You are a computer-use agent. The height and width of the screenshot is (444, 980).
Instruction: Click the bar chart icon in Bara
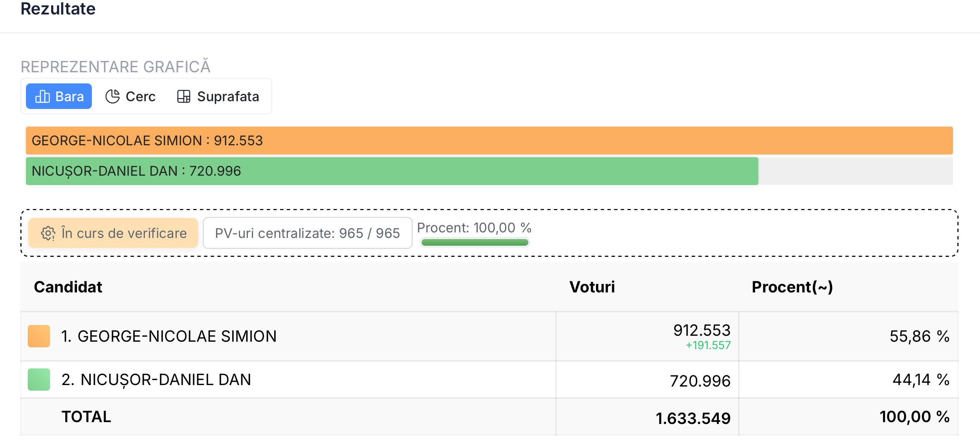pos(42,97)
